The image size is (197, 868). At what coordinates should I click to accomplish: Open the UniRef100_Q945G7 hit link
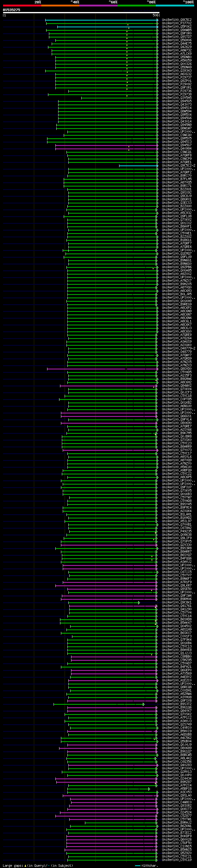pos(177,145)
